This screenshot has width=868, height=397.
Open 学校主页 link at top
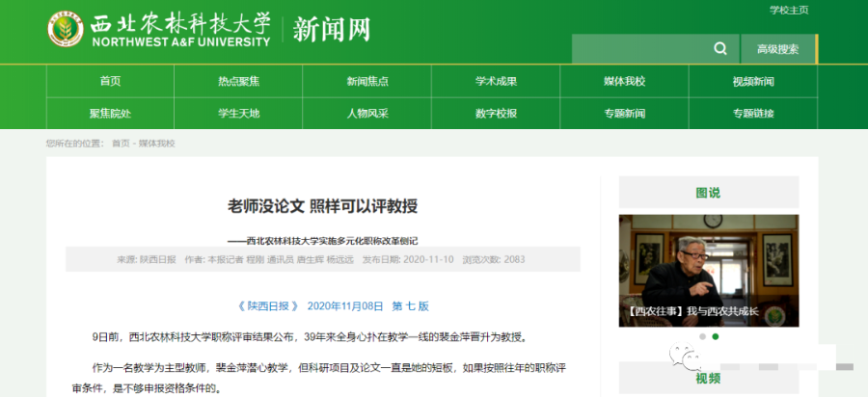point(789,10)
